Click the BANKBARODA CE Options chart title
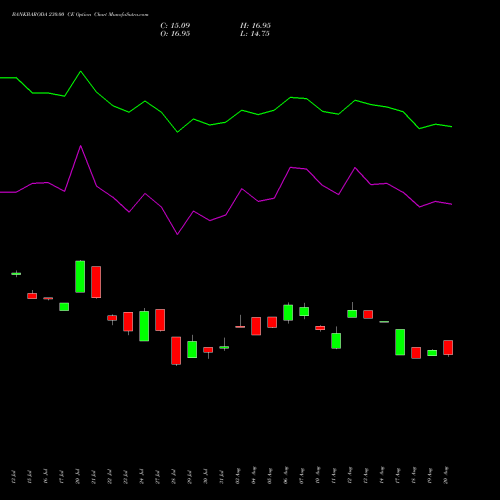 (80, 15)
